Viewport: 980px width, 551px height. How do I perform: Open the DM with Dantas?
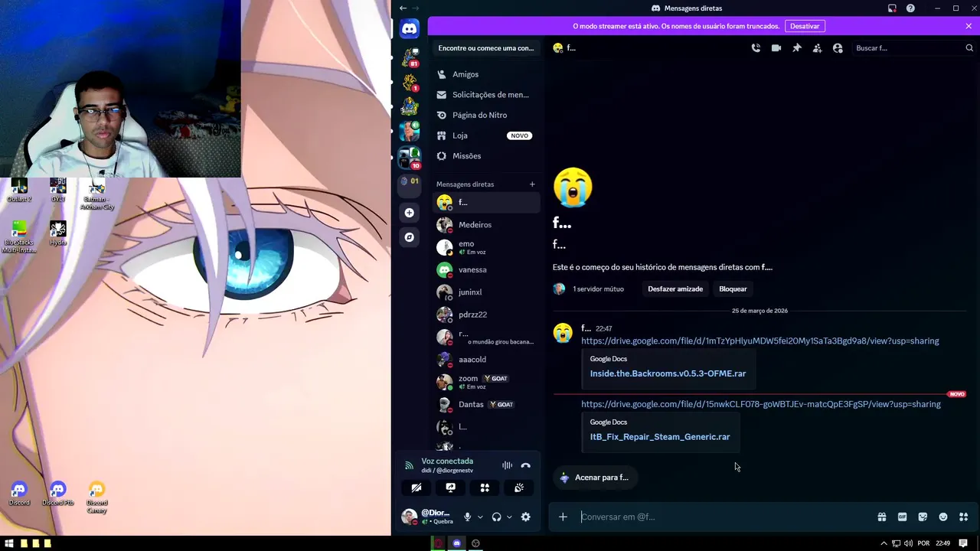[486, 404]
